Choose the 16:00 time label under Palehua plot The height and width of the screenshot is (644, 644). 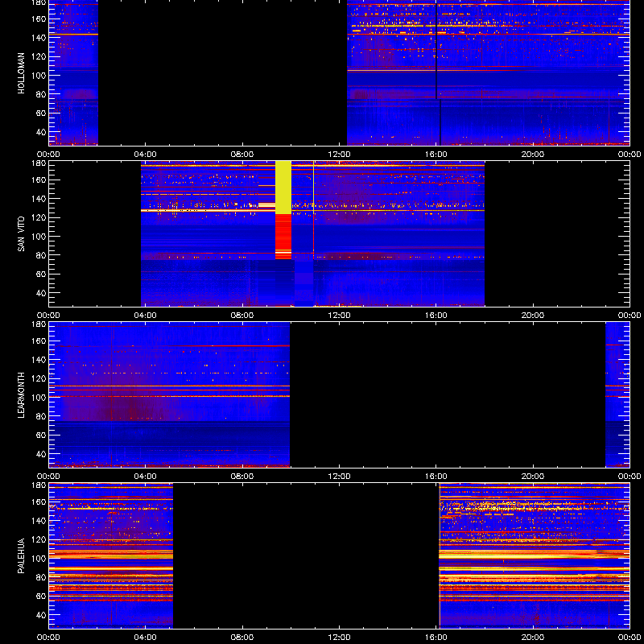pyautogui.click(x=436, y=638)
